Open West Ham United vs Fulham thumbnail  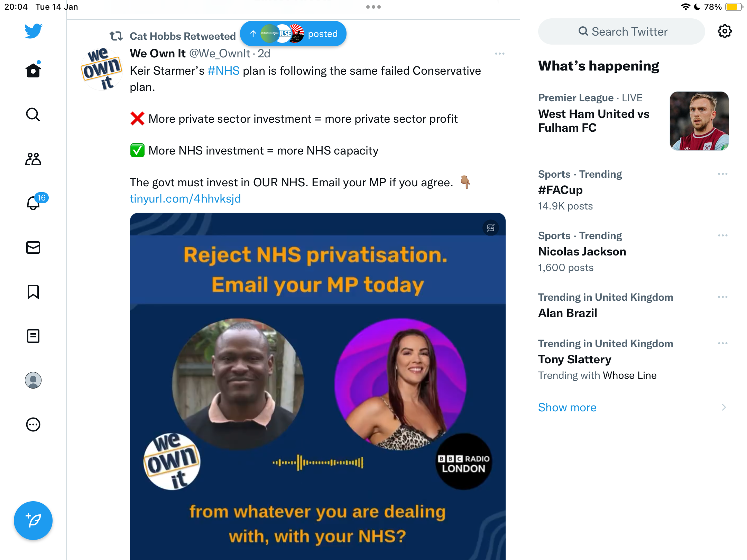pyautogui.click(x=699, y=121)
